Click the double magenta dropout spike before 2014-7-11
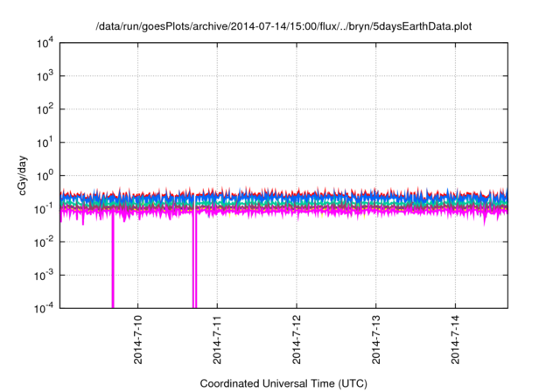 click(194, 261)
